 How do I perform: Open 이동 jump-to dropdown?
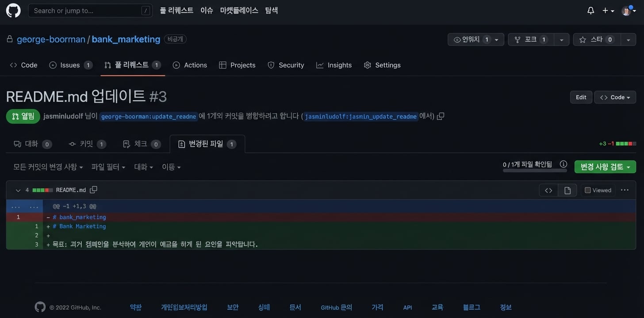(x=171, y=167)
